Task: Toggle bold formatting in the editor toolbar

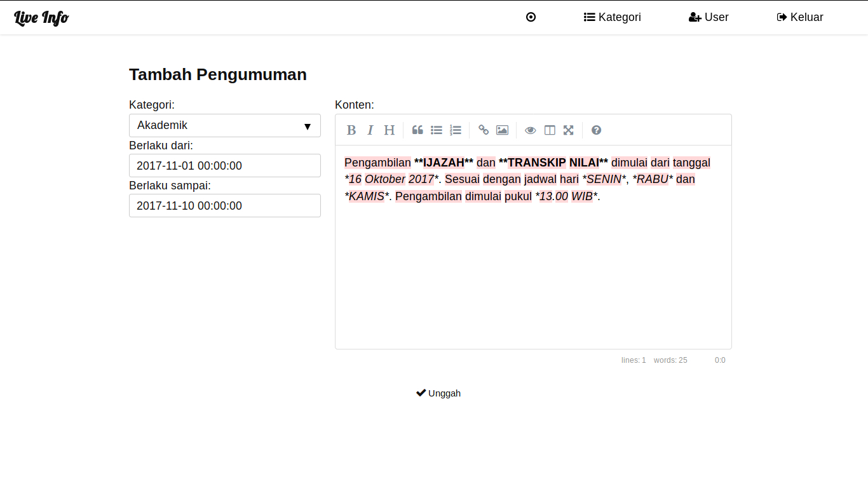Action: click(x=351, y=130)
